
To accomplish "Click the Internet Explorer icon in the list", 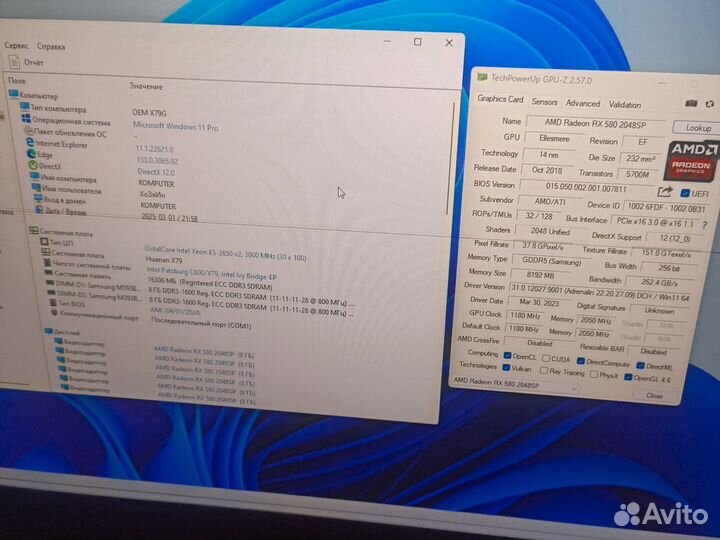I will click(x=30, y=143).
